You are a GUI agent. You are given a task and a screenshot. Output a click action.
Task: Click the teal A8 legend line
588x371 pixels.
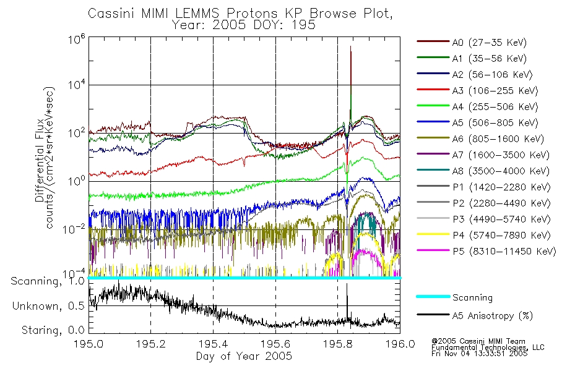tap(433, 170)
